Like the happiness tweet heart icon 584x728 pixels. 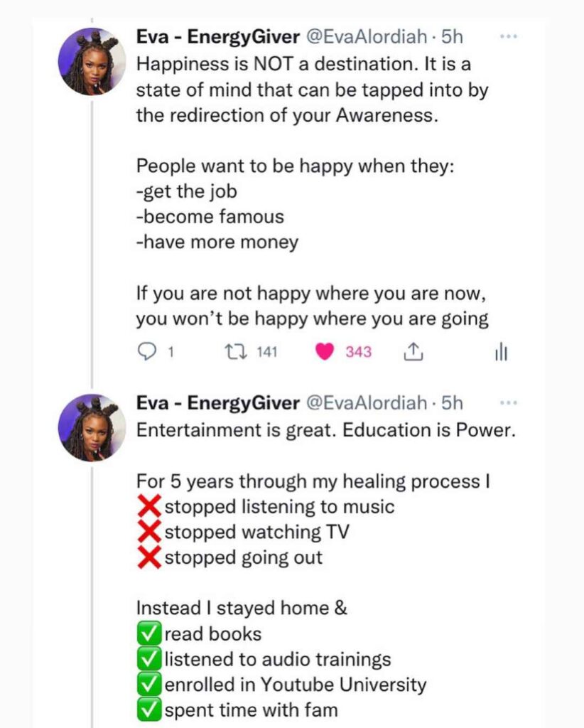click(325, 352)
